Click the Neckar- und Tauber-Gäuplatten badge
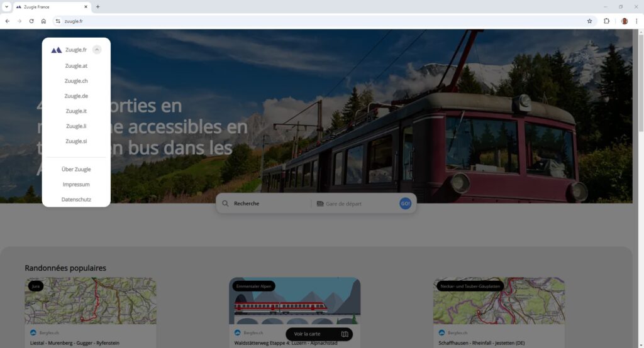This screenshot has height=348, width=644. [x=470, y=286]
